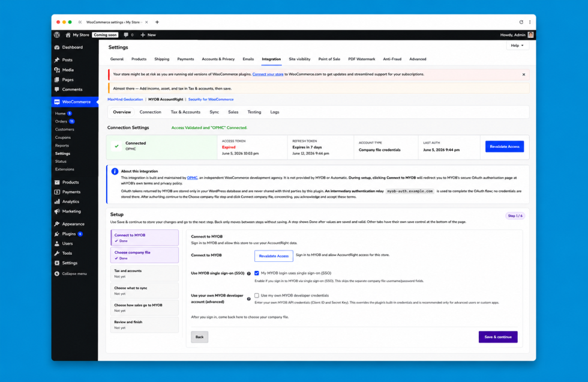
Task: Select the Choose what to sync step
Action: pos(145,291)
